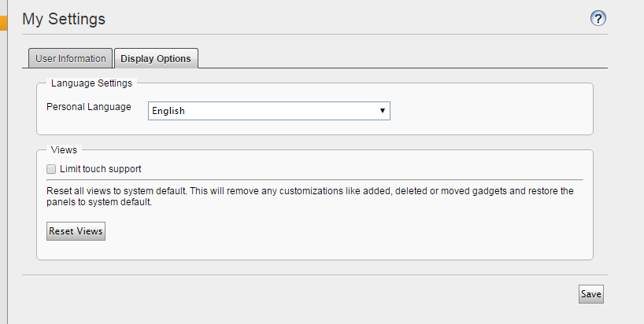The image size is (644, 324).
Task: Click the reset views description text
Action: (x=310, y=197)
